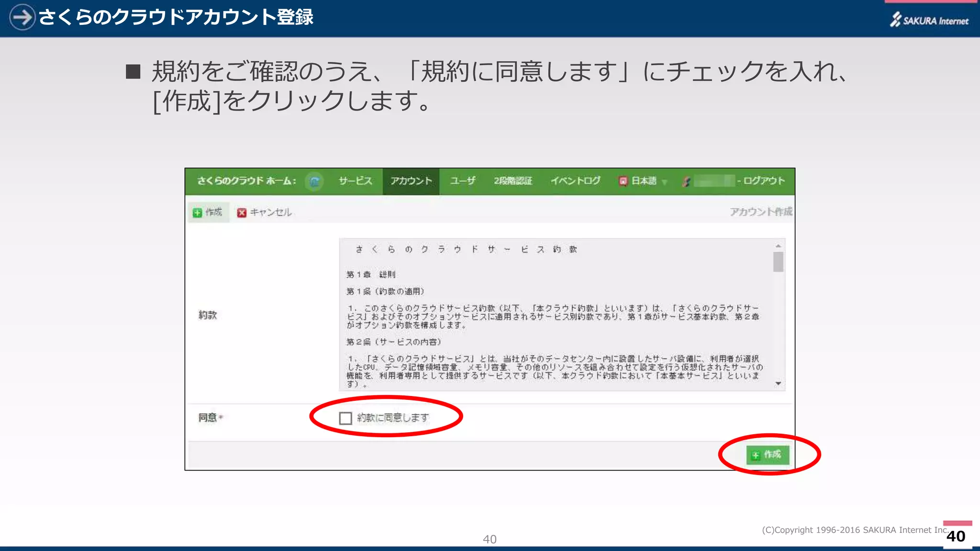Click the red X キャンセル button
980x551 pixels.
coord(264,212)
